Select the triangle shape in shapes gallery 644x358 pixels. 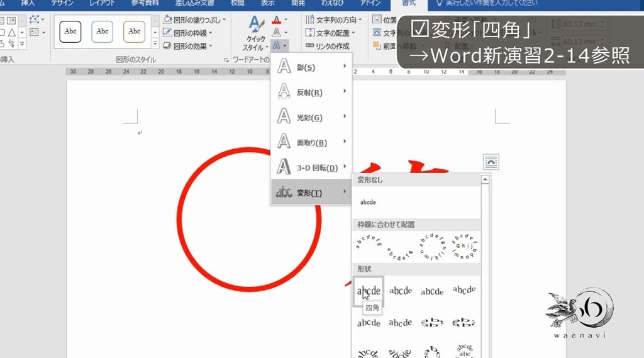point(11,32)
